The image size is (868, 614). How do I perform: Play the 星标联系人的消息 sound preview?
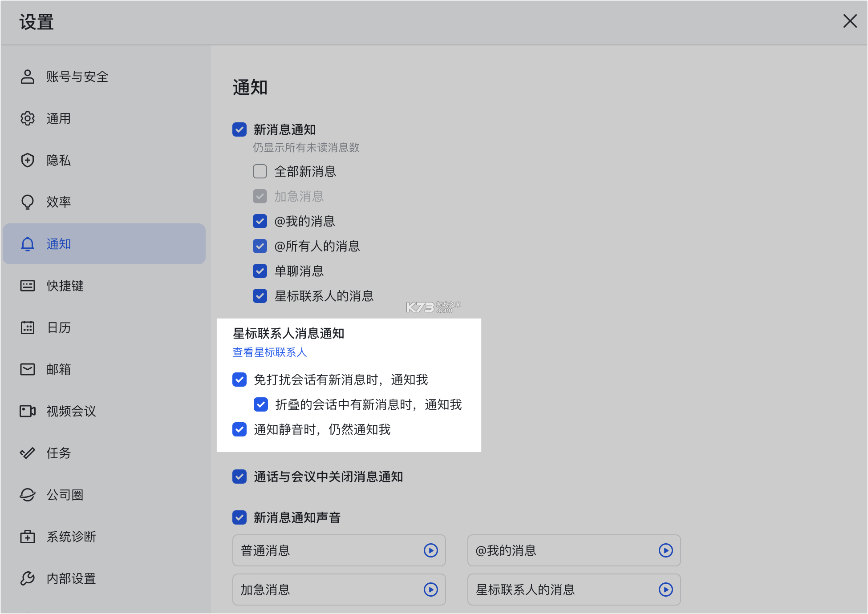point(666,590)
